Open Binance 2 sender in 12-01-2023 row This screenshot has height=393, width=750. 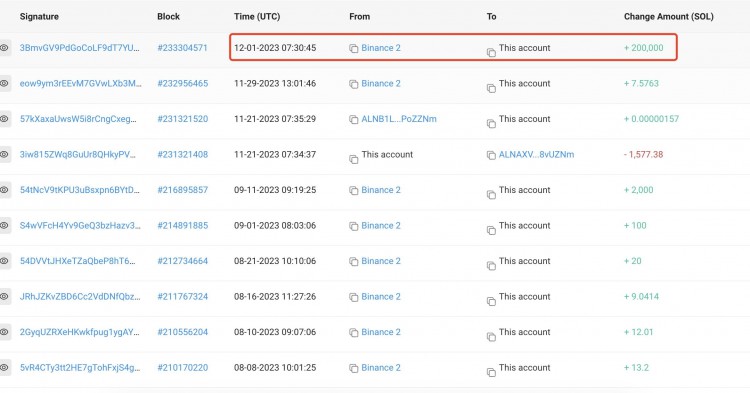381,48
